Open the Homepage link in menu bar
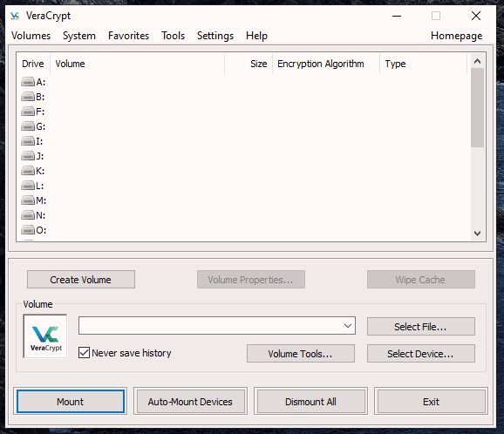This screenshot has width=504, height=434. (x=456, y=36)
